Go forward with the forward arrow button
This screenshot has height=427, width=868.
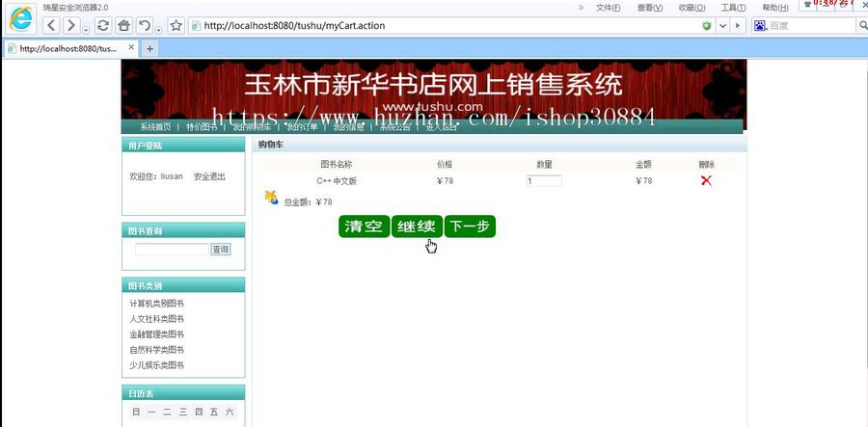(70, 25)
